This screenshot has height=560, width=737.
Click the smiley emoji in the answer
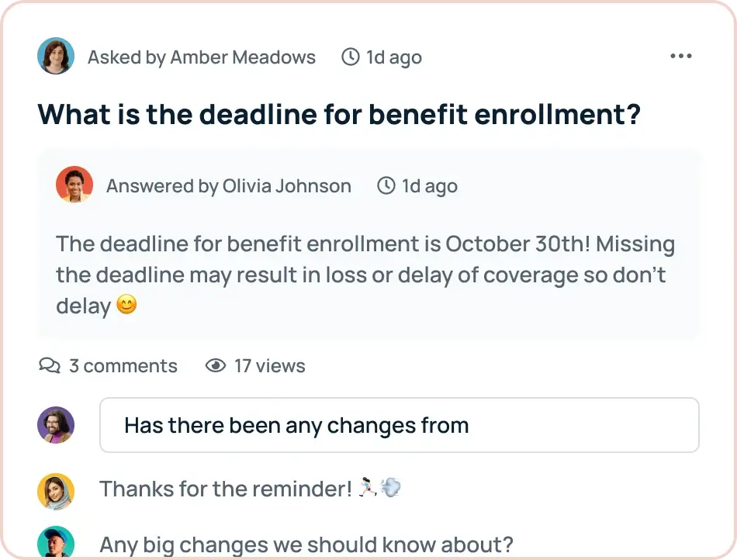126,306
